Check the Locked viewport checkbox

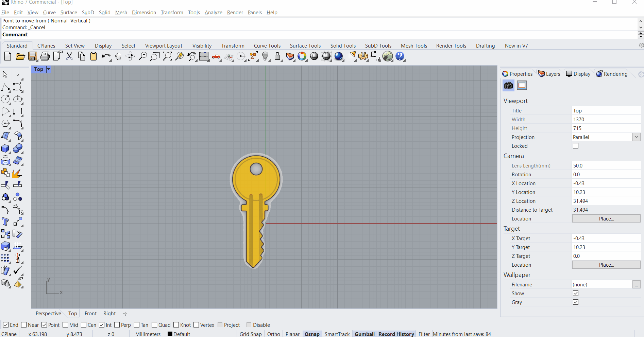[x=576, y=146]
